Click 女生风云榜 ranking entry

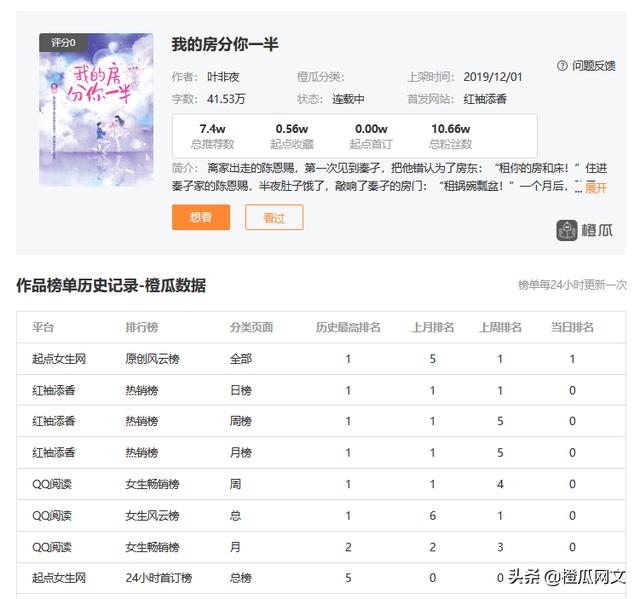tap(152, 515)
